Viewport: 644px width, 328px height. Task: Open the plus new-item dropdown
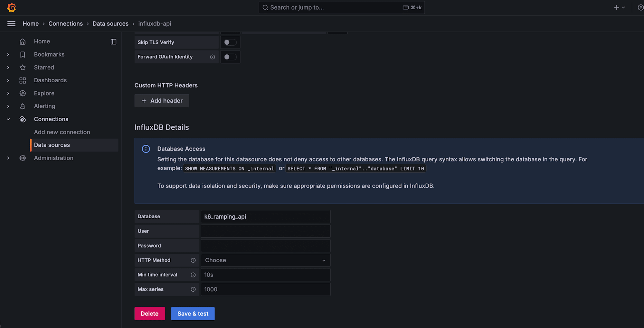point(619,7)
